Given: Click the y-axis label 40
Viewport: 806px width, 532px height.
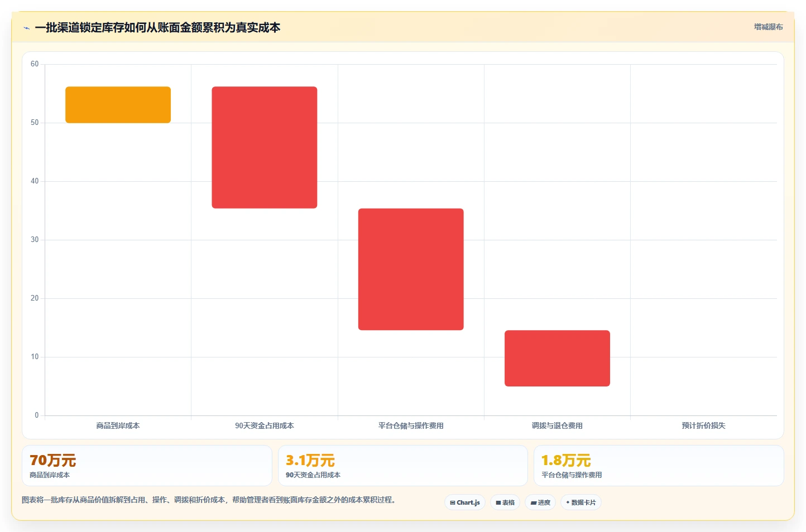Looking at the screenshot, I should point(35,181).
